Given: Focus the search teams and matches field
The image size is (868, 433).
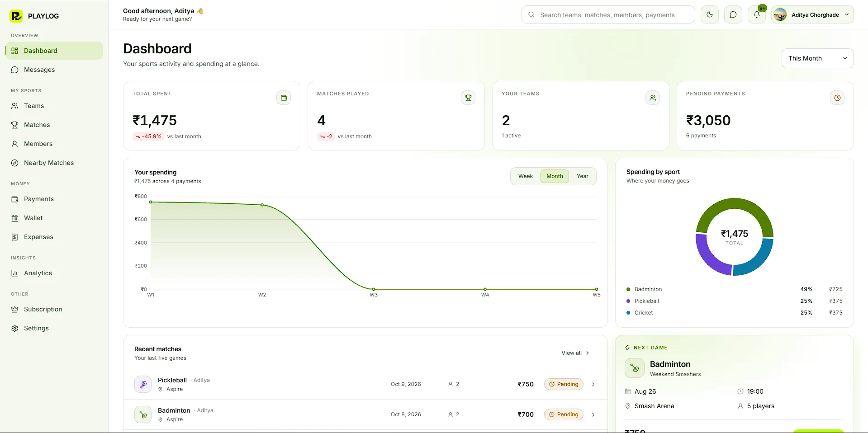Looking at the screenshot, I should coord(608,14).
